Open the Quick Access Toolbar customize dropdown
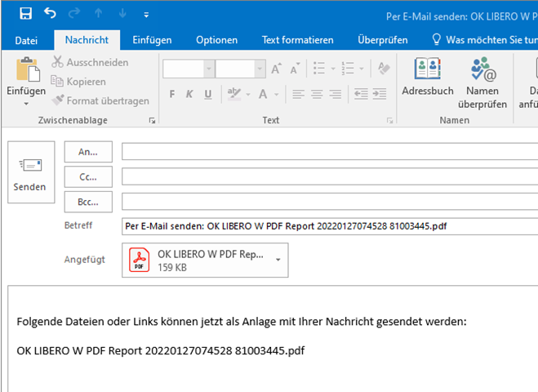This screenshot has width=538, height=392. click(146, 15)
